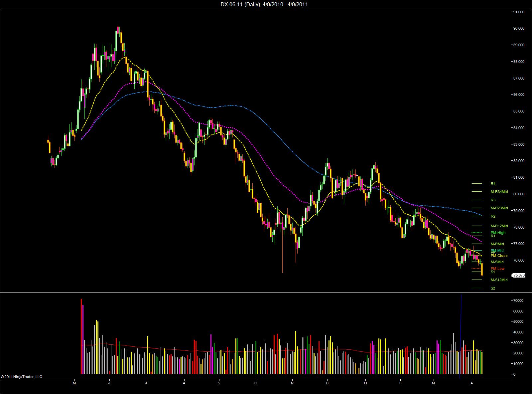Select the 11 year label on time axis

coord(366,383)
